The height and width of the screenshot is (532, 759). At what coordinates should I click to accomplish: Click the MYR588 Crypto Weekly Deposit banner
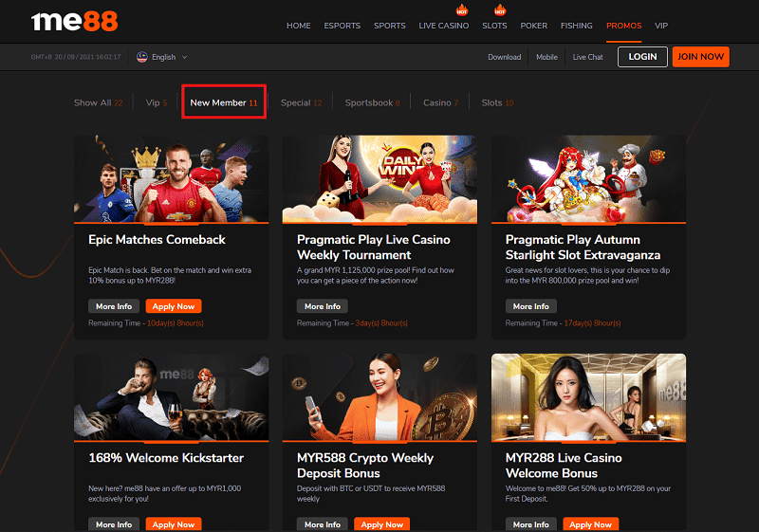point(379,398)
